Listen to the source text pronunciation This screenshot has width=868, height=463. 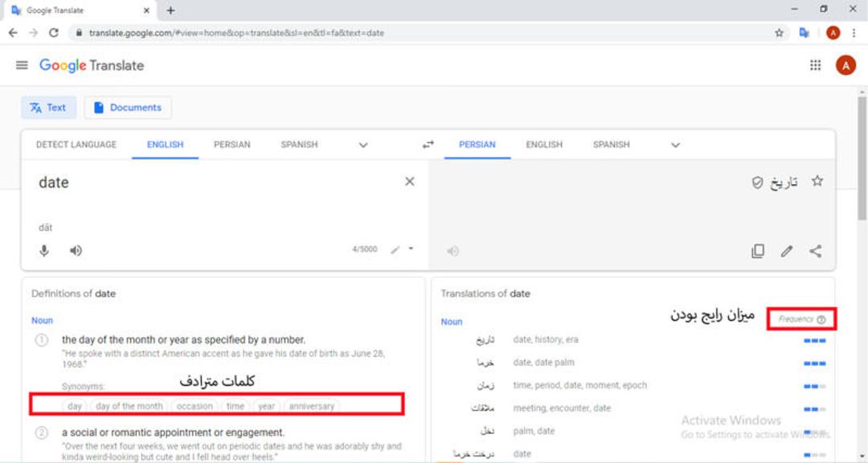pos(76,251)
